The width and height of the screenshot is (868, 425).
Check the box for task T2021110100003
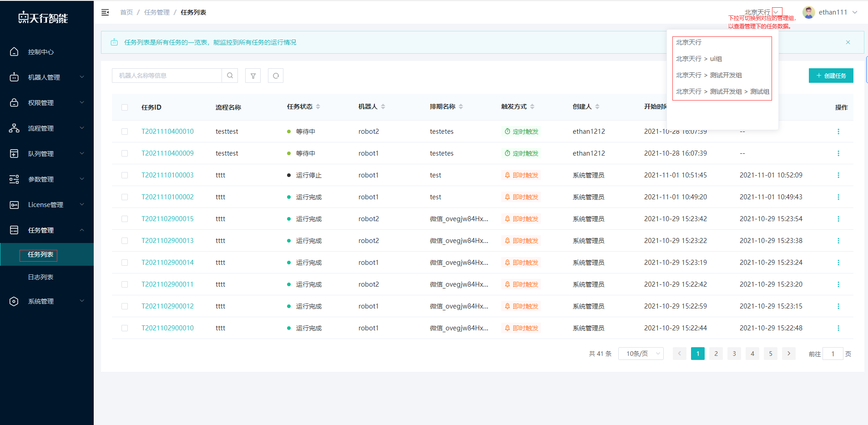(x=125, y=175)
